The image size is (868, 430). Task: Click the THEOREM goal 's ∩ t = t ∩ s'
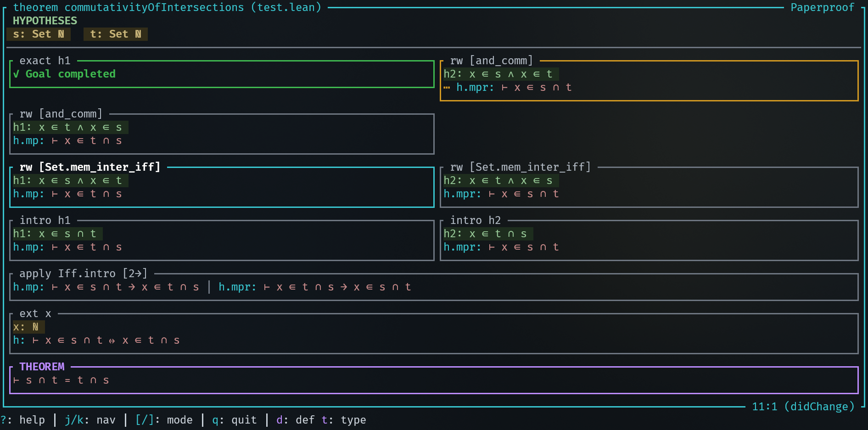[61, 380]
